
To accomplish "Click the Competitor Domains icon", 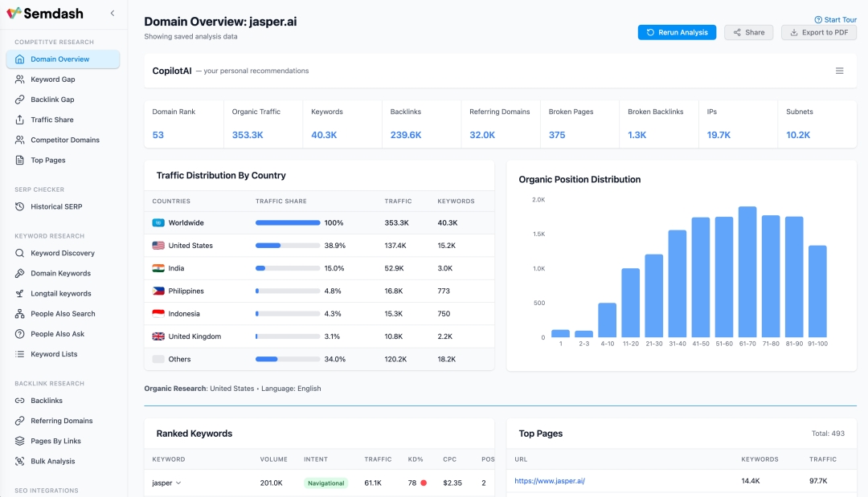I will pos(20,140).
